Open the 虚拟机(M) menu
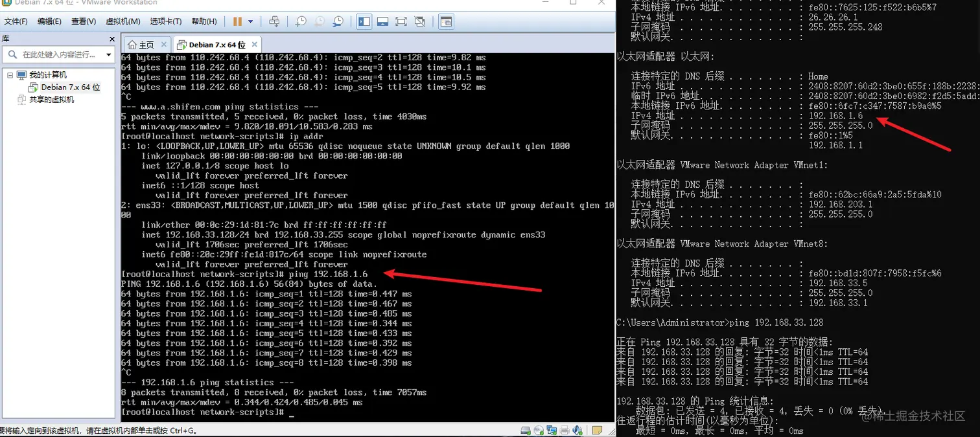Screen dimensions: 980x437 click(122, 21)
